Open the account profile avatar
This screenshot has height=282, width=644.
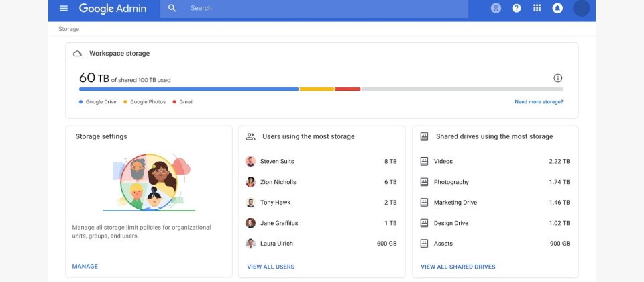[x=581, y=8]
